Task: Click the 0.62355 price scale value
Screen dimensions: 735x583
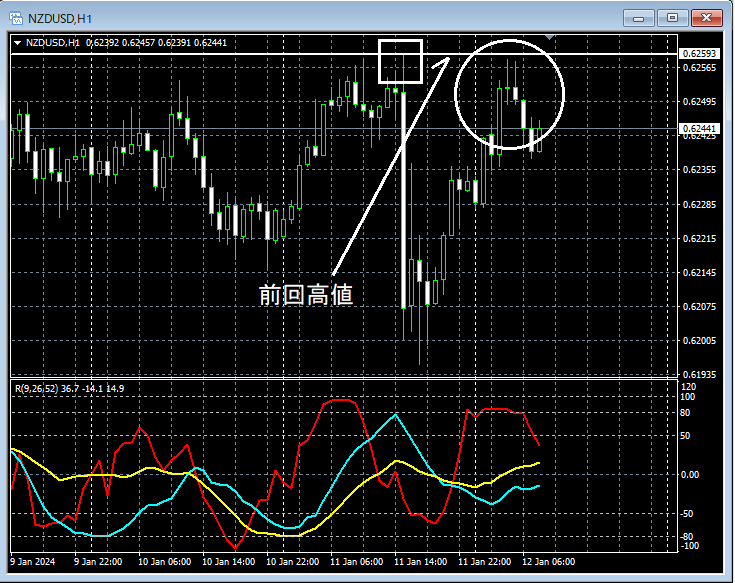Action: (699, 170)
